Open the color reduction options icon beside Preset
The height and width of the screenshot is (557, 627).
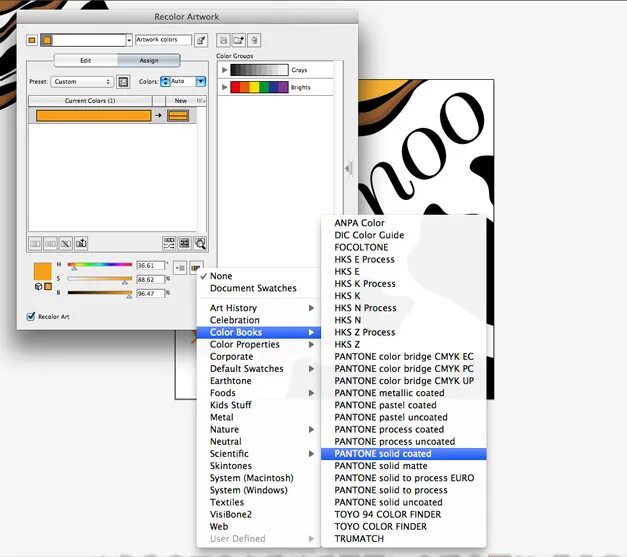pyautogui.click(x=123, y=82)
